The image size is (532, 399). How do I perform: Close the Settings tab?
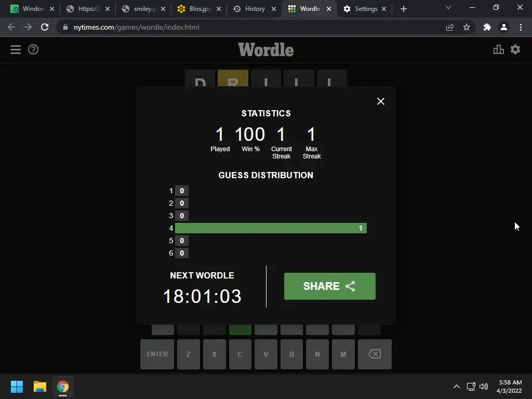click(x=384, y=9)
